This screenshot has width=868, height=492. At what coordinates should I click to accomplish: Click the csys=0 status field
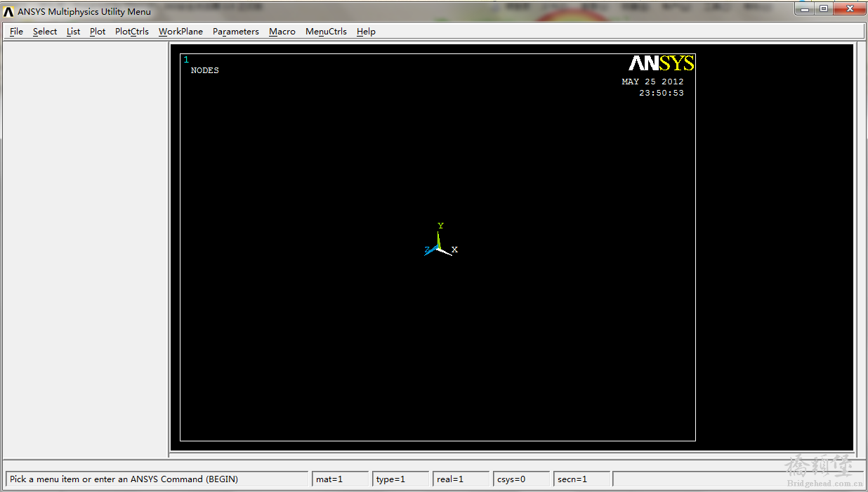coord(521,479)
